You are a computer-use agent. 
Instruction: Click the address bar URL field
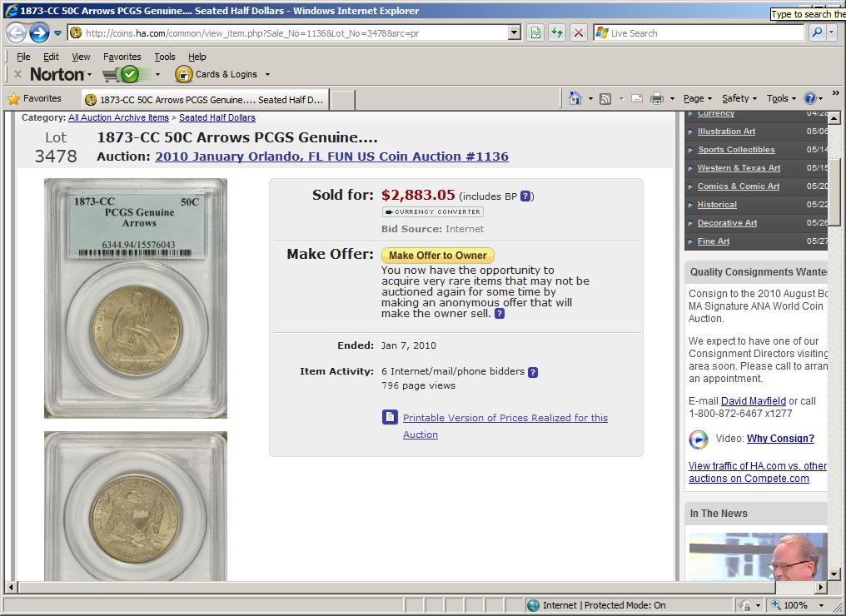(289, 33)
